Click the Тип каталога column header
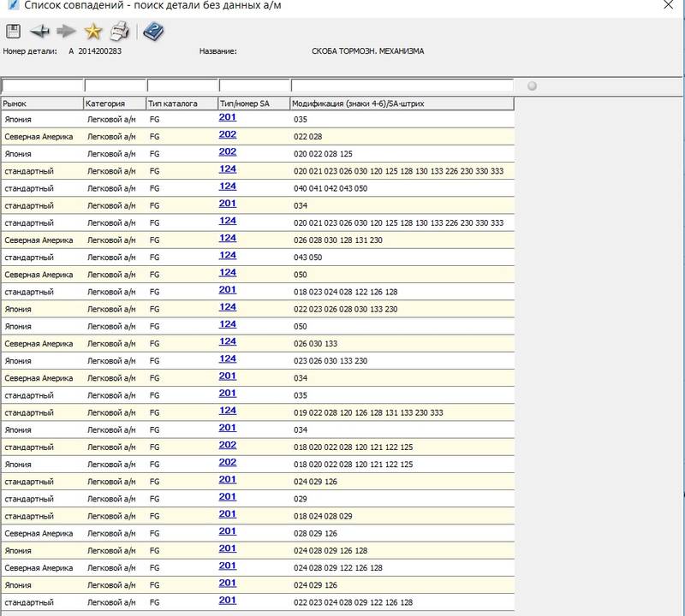Screen dimensions: 685x616 [x=181, y=104]
